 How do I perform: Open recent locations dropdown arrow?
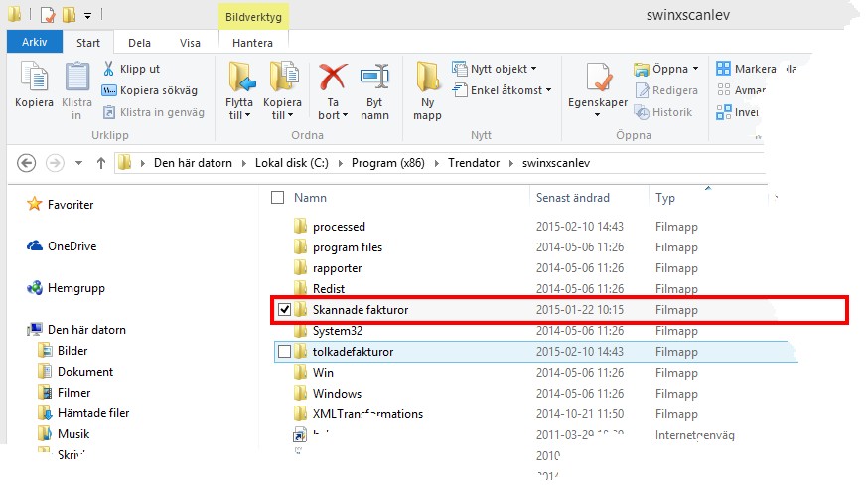click(78, 163)
